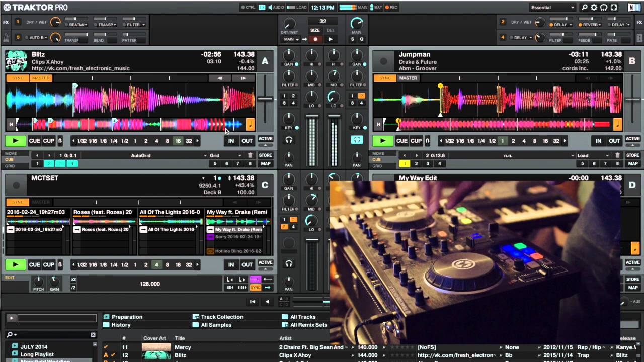Toggle SYNC on Deck B
The height and width of the screenshot is (362, 644).
pos(385,78)
